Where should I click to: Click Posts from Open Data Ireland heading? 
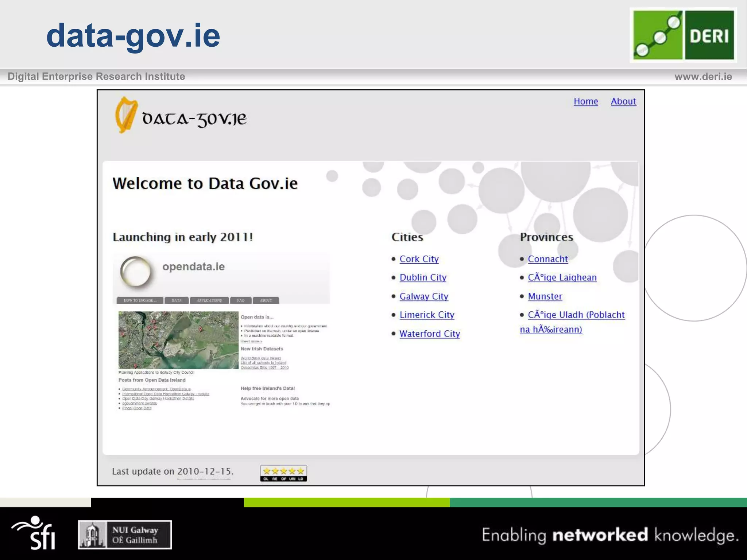(x=152, y=380)
